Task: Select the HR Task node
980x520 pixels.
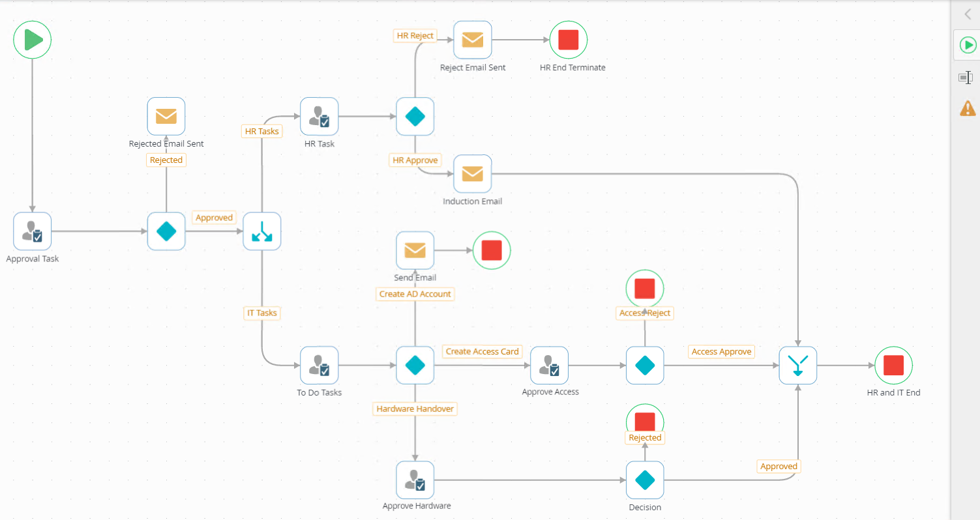Action: click(319, 117)
